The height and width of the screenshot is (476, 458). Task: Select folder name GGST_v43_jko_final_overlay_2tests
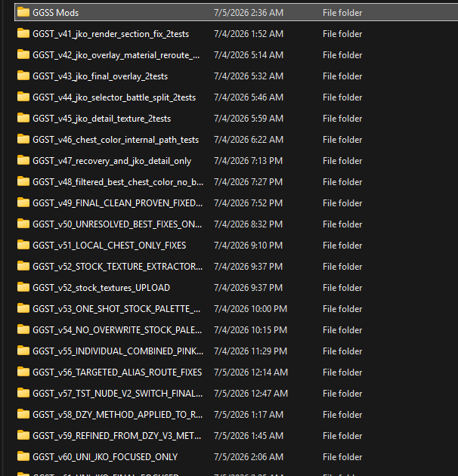101,76
